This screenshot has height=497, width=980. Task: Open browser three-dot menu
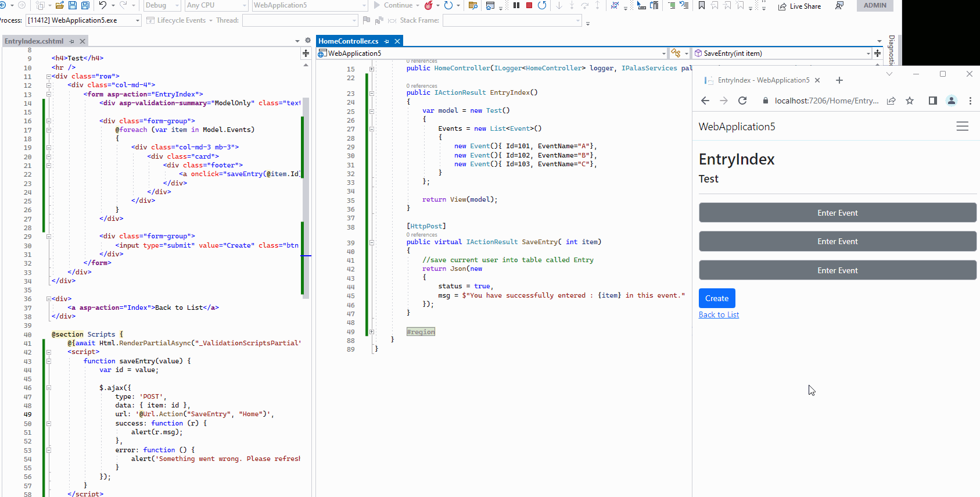pos(970,101)
